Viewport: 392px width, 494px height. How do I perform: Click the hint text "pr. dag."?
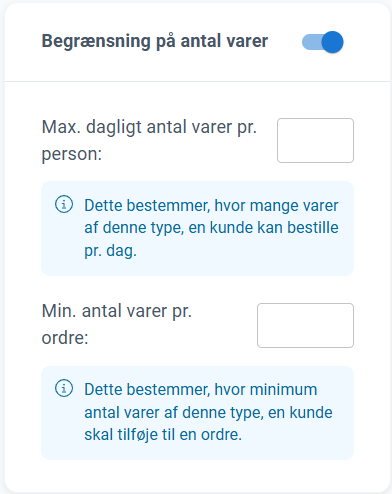[110, 251]
